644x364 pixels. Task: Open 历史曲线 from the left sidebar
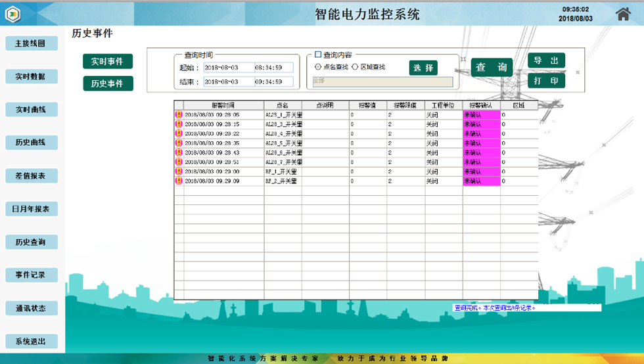(30, 143)
